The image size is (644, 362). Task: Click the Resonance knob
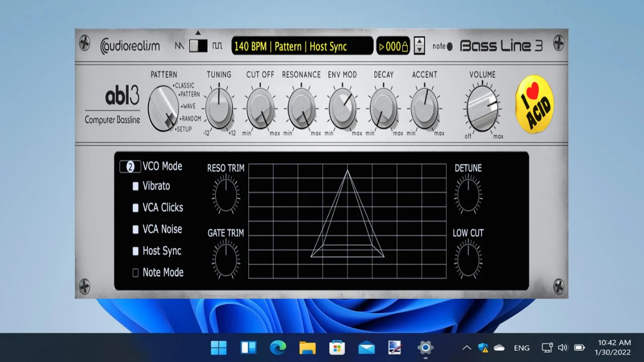coord(301,108)
